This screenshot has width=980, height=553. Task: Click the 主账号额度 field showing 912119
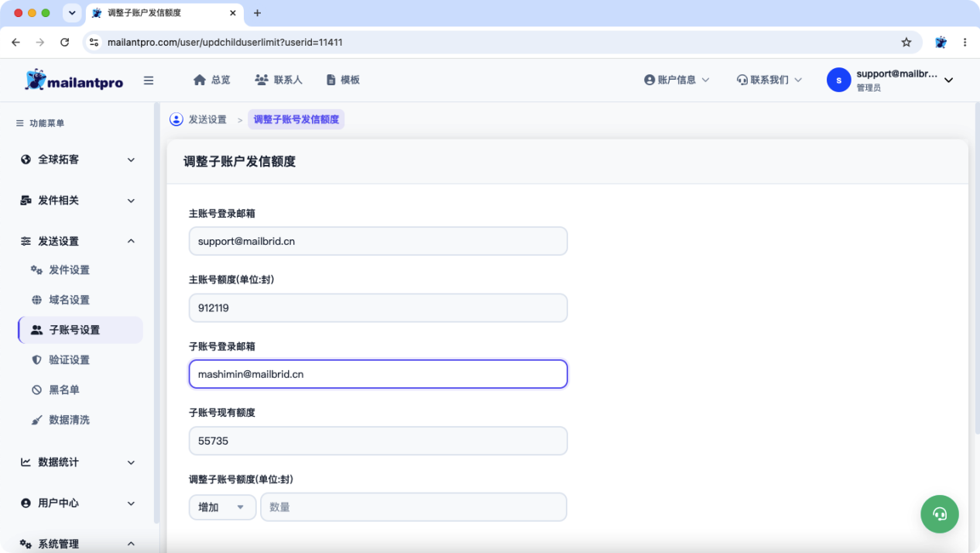click(x=378, y=307)
